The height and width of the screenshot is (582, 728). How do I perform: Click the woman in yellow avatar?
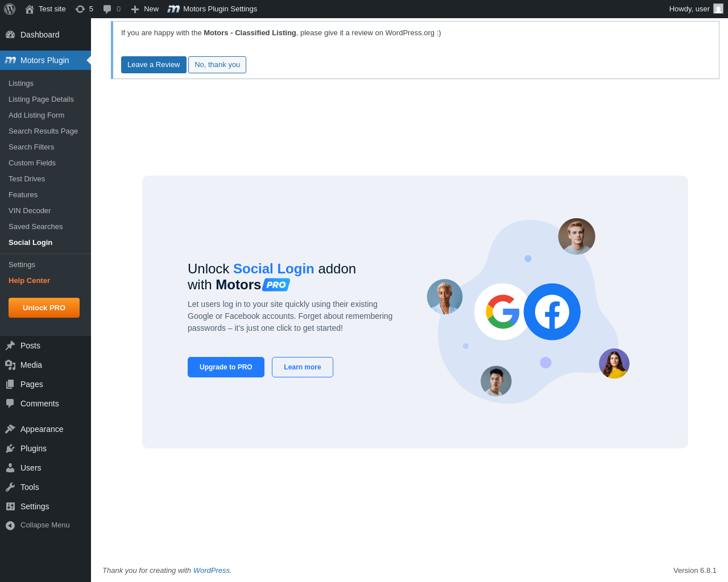click(614, 364)
